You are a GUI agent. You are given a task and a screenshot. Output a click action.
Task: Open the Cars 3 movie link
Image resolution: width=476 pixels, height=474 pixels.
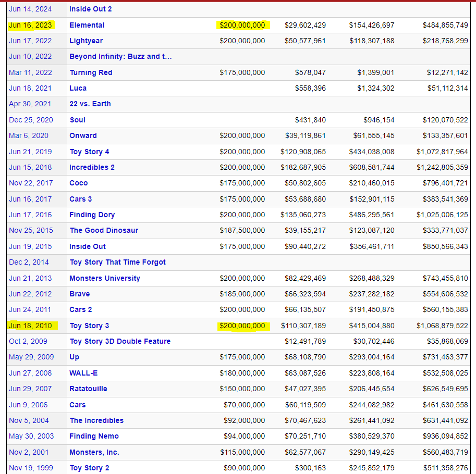click(x=81, y=199)
